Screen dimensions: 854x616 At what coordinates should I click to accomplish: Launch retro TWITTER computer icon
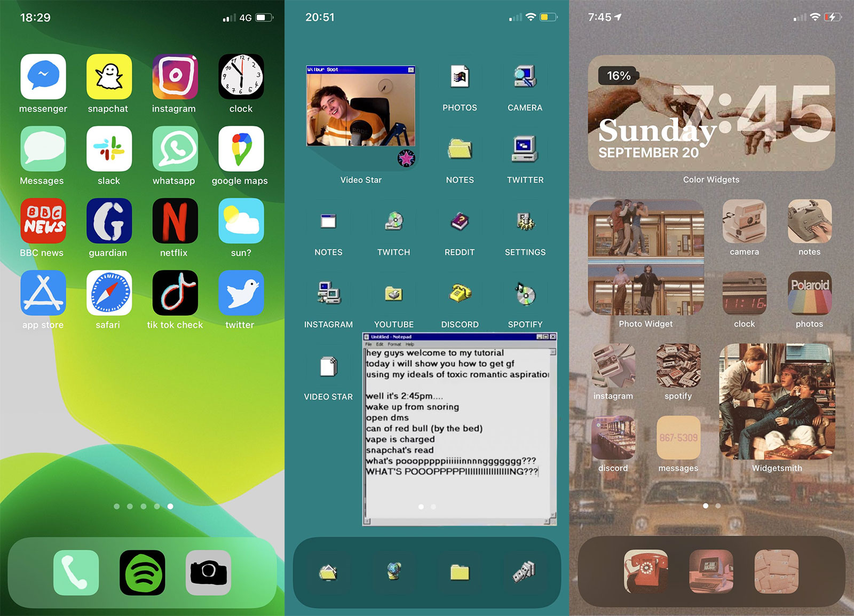coord(525,149)
